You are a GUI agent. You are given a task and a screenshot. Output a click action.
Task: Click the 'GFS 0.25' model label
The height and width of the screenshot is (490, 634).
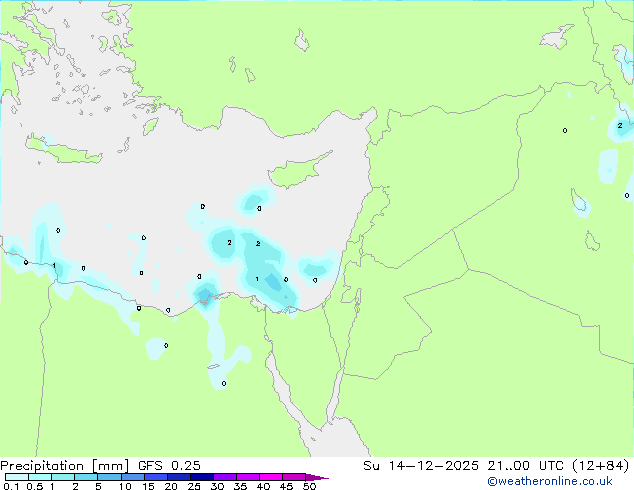click(x=169, y=466)
